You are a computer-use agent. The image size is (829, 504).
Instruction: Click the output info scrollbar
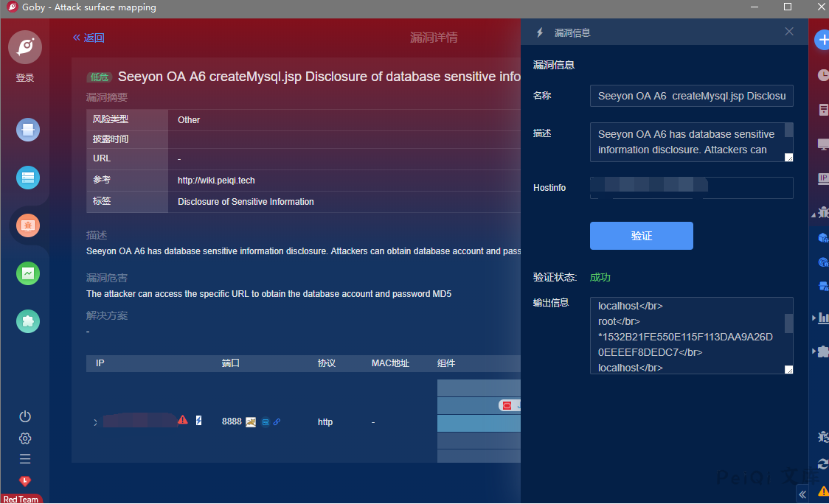[788, 323]
